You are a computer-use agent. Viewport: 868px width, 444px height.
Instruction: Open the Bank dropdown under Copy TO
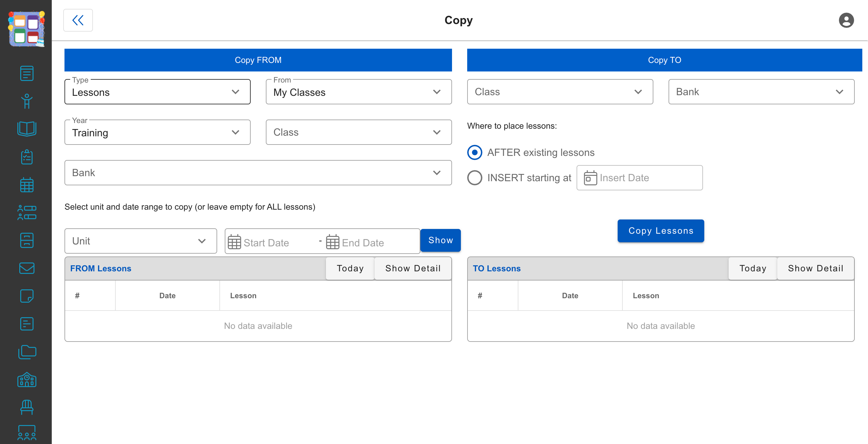(x=761, y=92)
